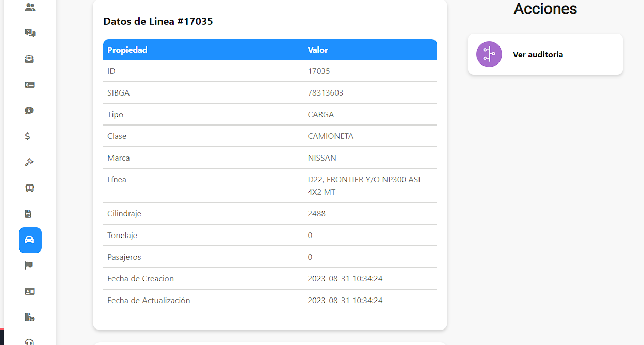Image resolution: width=644 pixels, height=345 pixels.
Task: Select the Clase value CAMIONETA
Action: (331, 136)
